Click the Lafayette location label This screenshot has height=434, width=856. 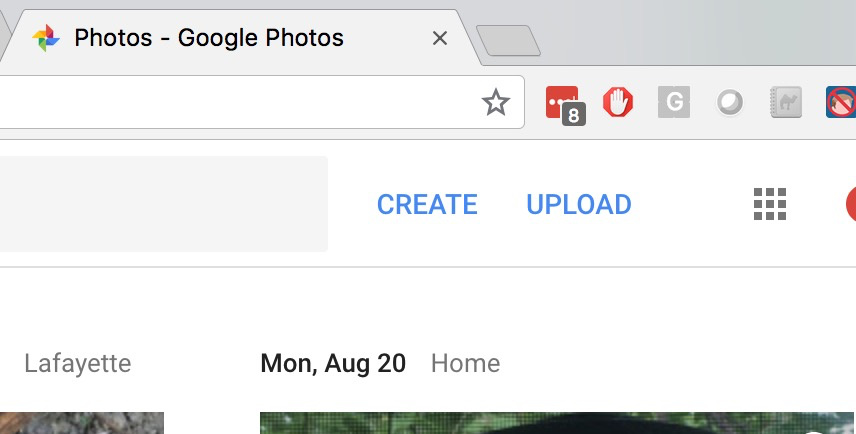[78, 364]
